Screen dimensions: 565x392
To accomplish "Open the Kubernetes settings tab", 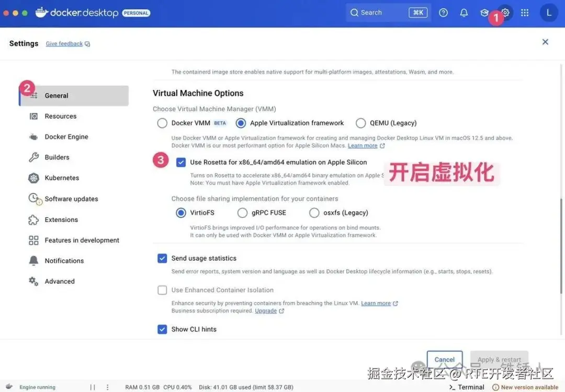I will pyautogui.click(x=74, y=178).
